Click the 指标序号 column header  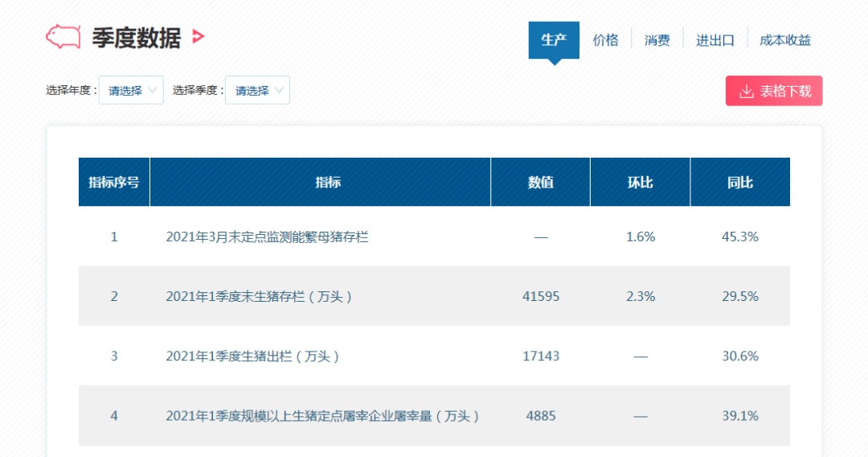[x=114, y=183]
